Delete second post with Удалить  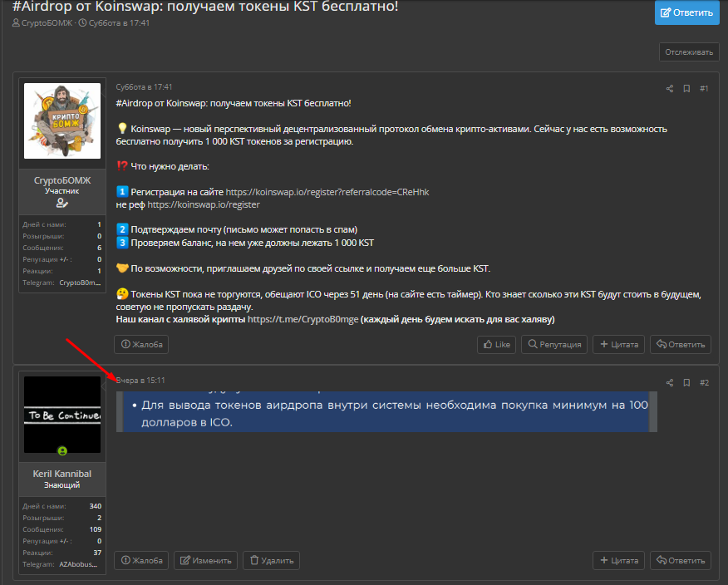(271, 560)
